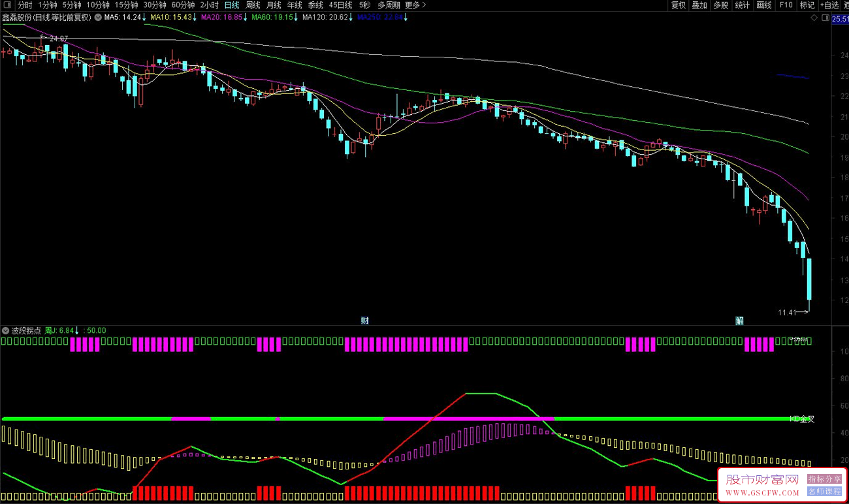The width and height of the screenshot is (849, 504).
Task: Click the KD金叉 label on the indicator
Action: coord(802,418)
